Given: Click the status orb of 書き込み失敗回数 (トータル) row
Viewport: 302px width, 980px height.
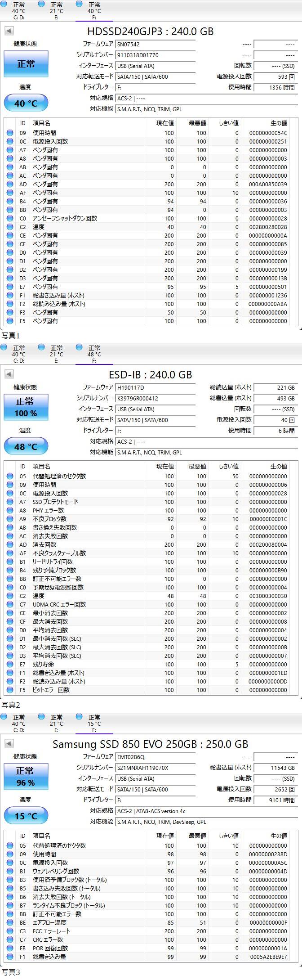Looking at the screenshot, I should 10,889.
